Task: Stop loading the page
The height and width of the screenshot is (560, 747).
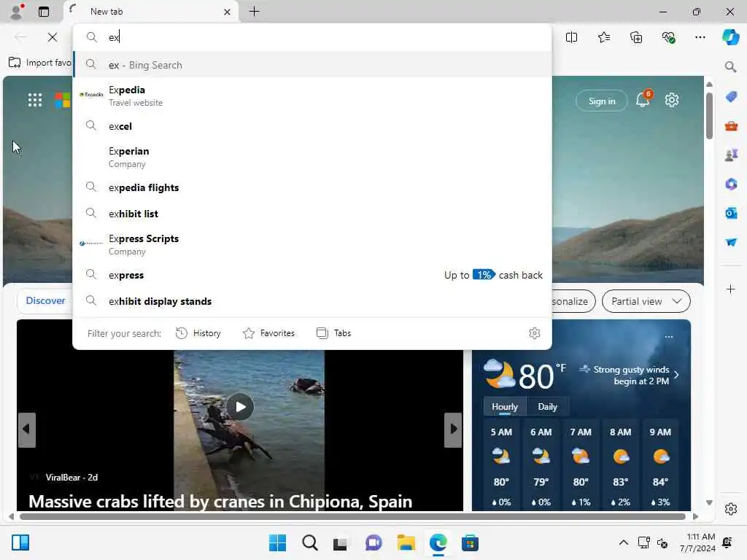Action: pyautogui.click(x=53, y=37)
